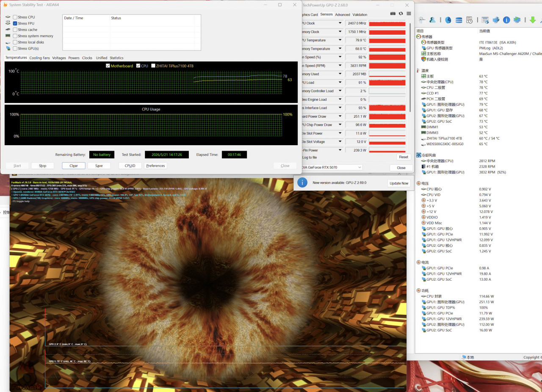Image resolution: width=542 pixels, height=392 pixels.
Task: Click the blue info icon in GPU-Z update notification
Action: 302,182
